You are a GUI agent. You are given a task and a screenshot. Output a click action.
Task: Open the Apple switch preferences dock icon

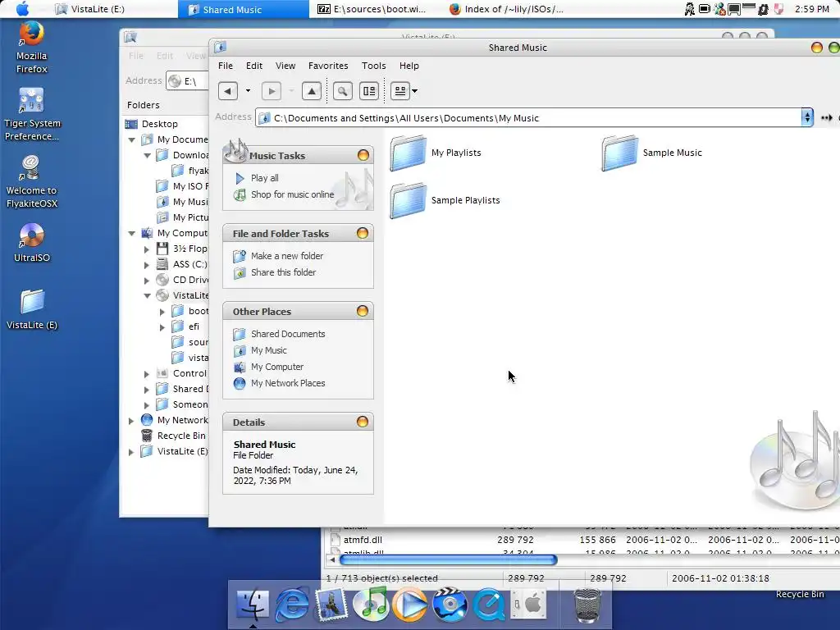click(x=528, y=605)
